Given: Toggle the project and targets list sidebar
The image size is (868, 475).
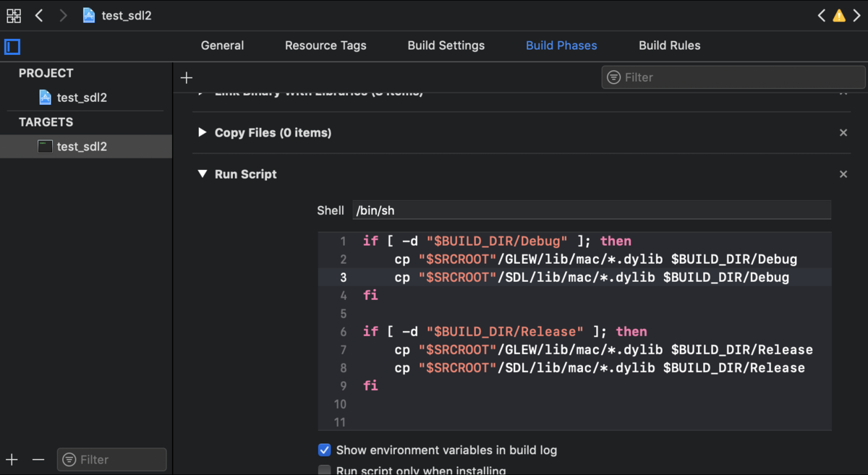Looking at the screenshot, I should click(12, 47).
